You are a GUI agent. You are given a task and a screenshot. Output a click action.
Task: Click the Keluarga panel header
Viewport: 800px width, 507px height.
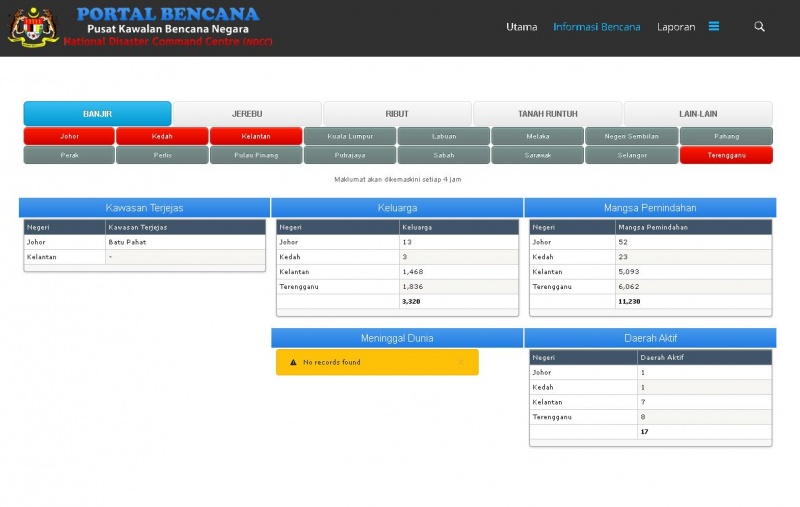[397, 208]
